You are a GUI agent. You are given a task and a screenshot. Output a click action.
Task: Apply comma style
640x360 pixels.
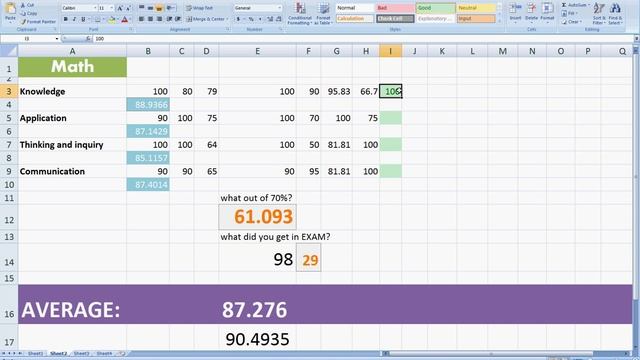260,19
